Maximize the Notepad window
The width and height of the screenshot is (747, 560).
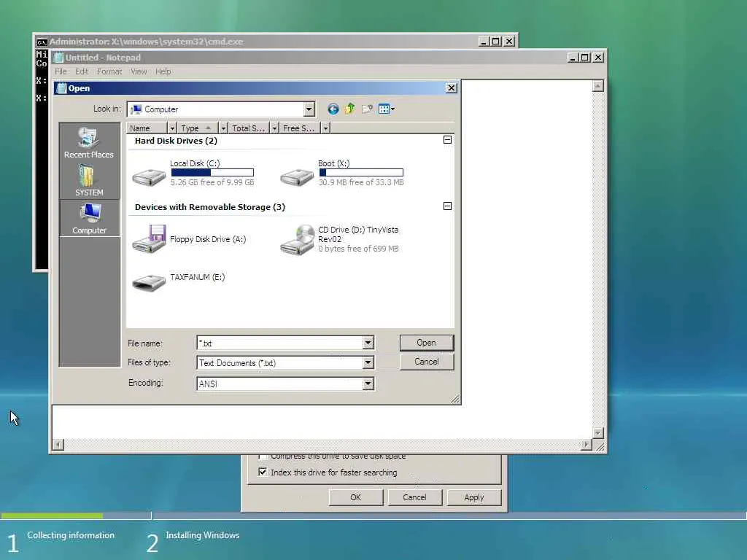[x=585, y=58]
